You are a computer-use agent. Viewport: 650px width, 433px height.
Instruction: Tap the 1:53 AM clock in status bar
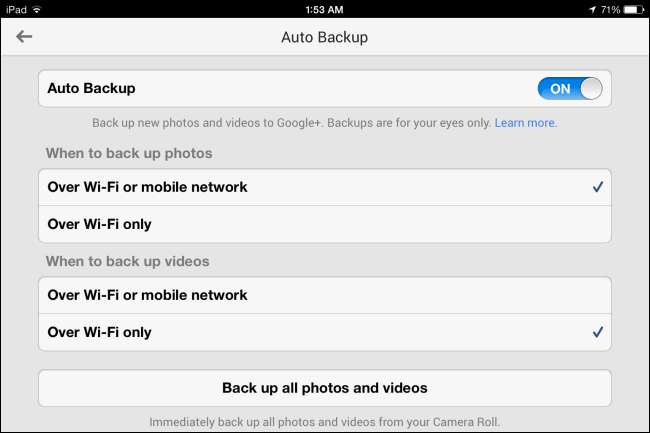pos(324,10)
